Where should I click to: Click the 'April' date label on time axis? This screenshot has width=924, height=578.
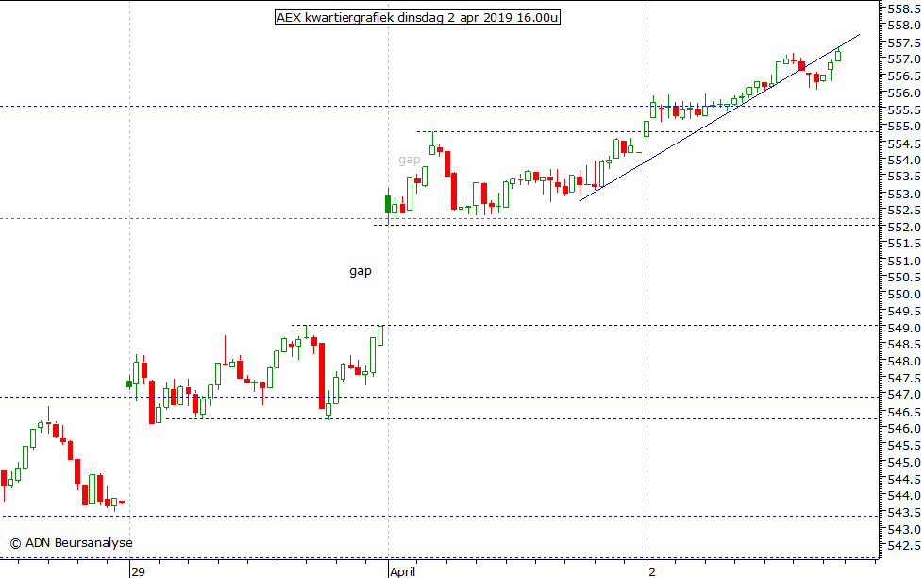point(403,571)
